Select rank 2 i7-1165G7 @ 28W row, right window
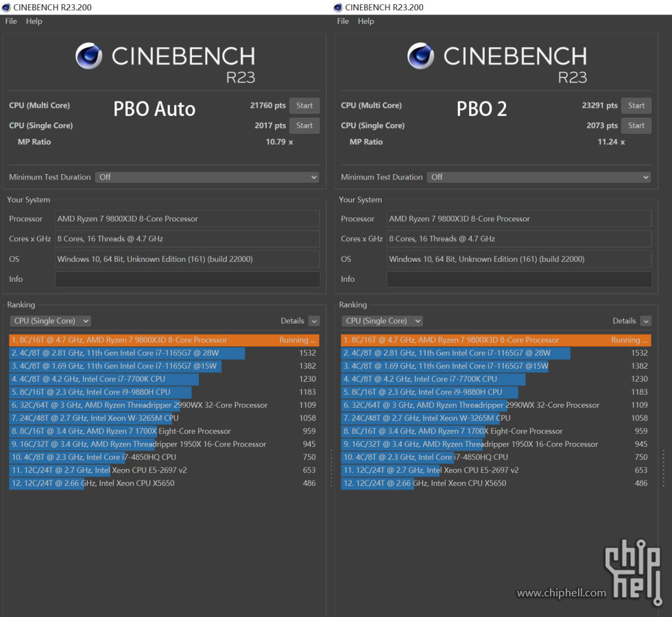672x617 pixels. (496, 353)
